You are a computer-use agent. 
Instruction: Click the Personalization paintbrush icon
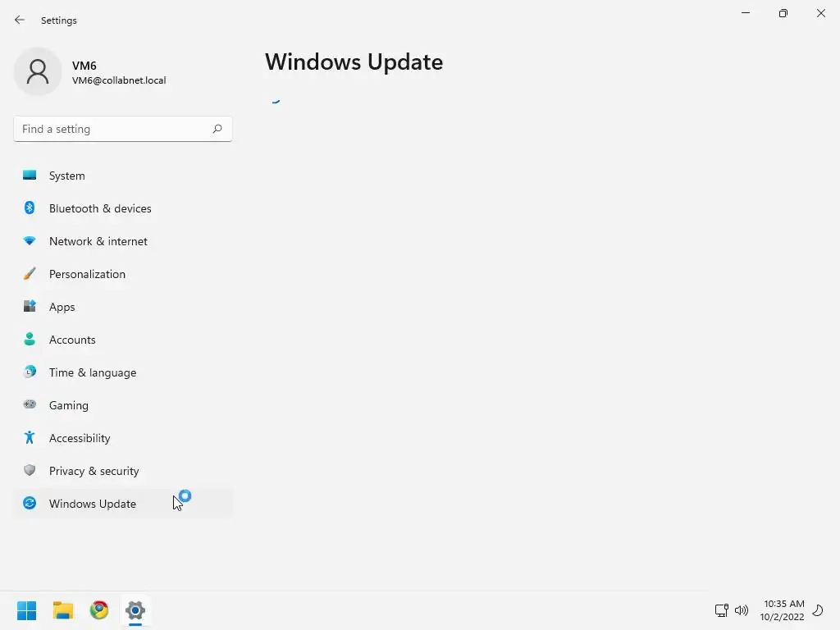pos(30,274)
